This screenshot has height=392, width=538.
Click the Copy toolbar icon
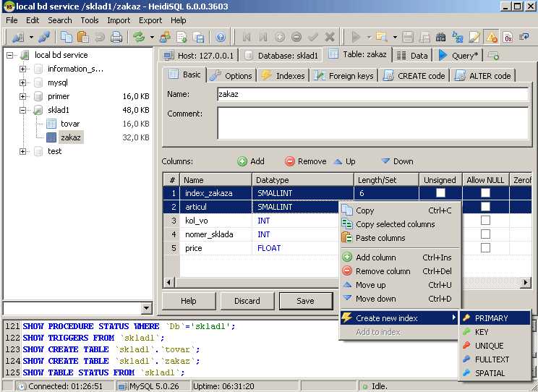[x=67, y=37]
